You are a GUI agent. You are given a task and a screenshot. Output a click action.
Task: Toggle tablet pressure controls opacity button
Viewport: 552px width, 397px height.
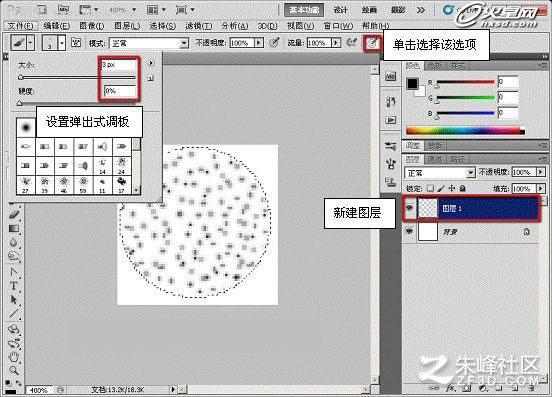[275, 43]
